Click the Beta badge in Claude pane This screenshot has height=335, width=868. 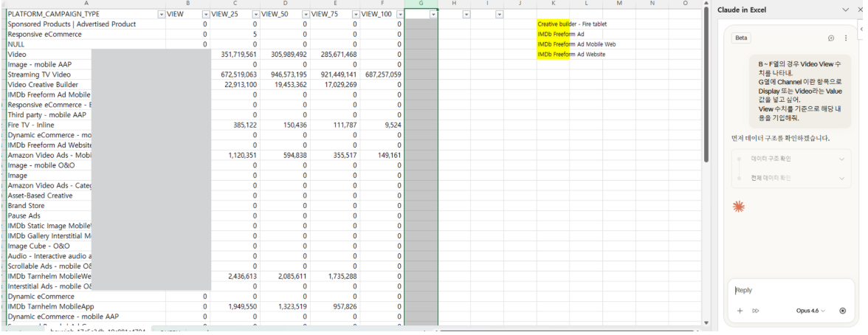741,38
